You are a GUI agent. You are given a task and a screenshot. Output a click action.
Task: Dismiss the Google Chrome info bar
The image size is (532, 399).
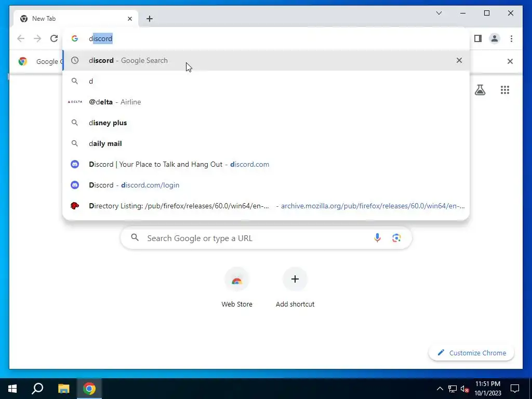coord(510,61)
